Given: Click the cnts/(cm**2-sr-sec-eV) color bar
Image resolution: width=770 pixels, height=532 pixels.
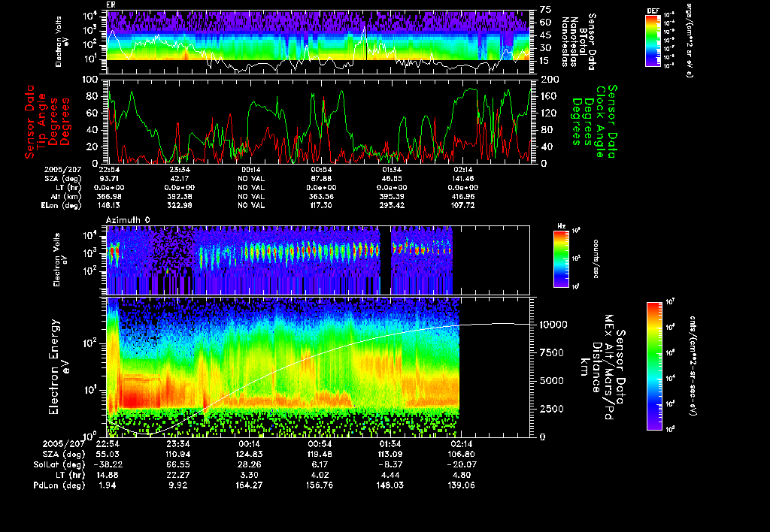Looking at the screenshot, I should pyautogui.click(x=654, y=366).
